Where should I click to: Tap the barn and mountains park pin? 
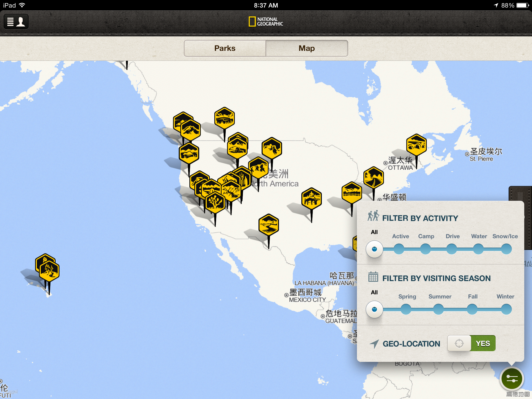(237, 149)
